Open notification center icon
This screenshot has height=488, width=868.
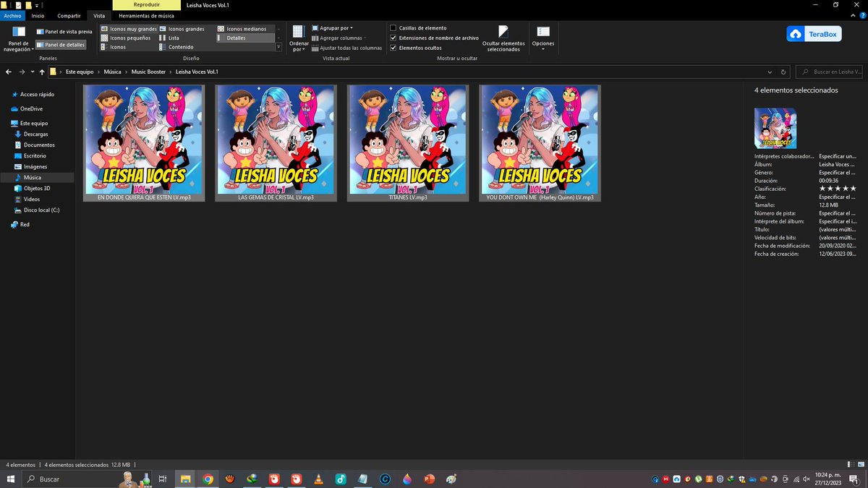click(x=856, y=479)
